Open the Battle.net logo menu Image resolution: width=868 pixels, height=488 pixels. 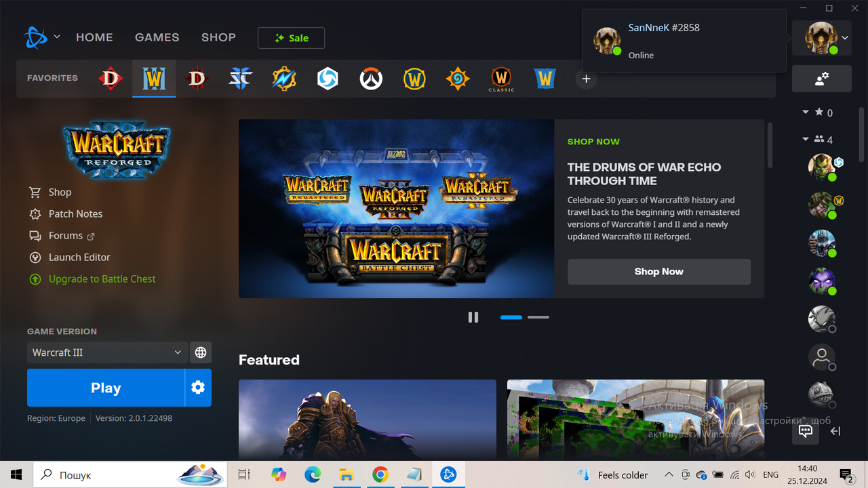35,37
